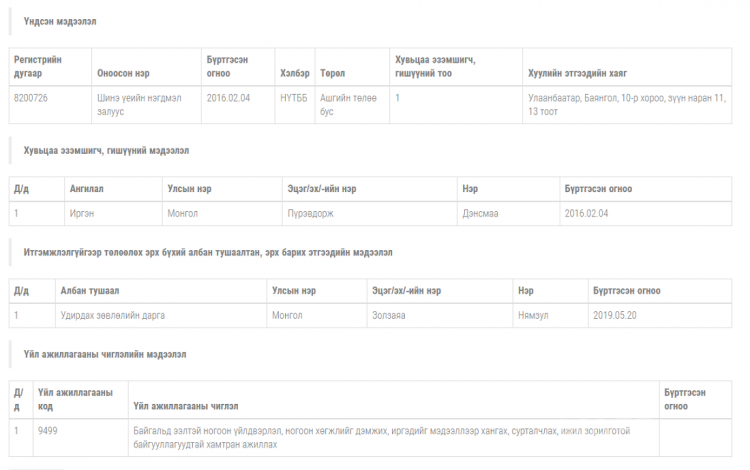Select the 'НҮТББ' form cell

[295, 105]
